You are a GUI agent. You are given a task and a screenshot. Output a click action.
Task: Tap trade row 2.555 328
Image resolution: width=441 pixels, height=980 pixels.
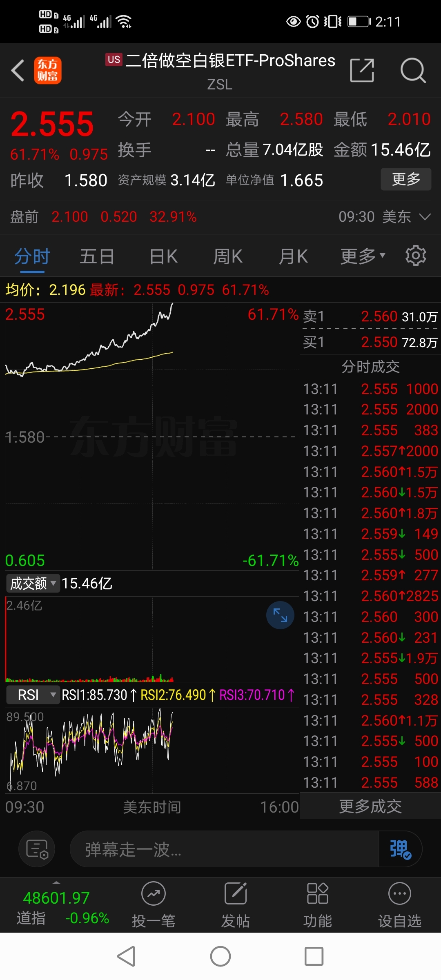[370, 699]
